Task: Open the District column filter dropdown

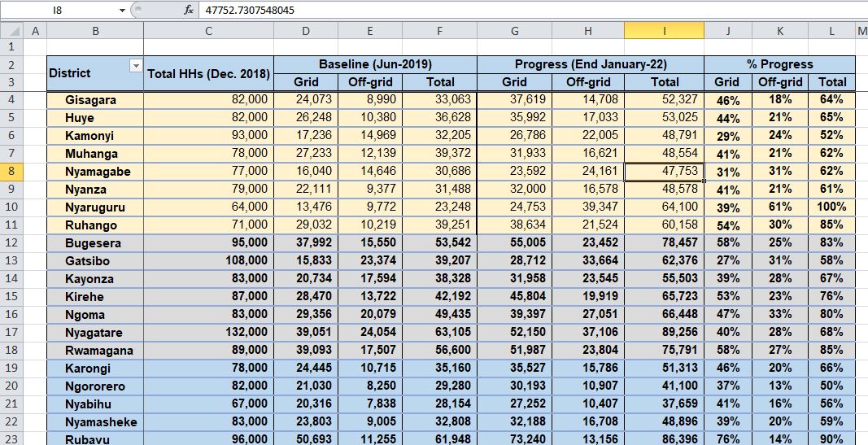Action: (x=136, y=65)
